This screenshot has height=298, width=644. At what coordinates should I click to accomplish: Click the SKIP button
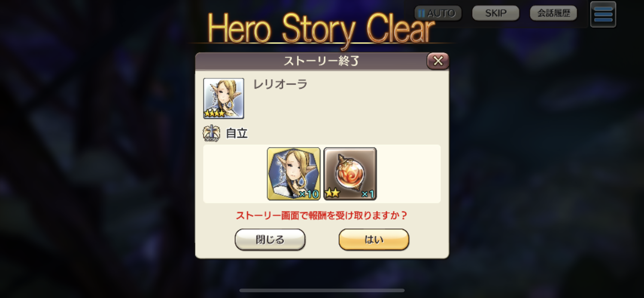(496, 13)
